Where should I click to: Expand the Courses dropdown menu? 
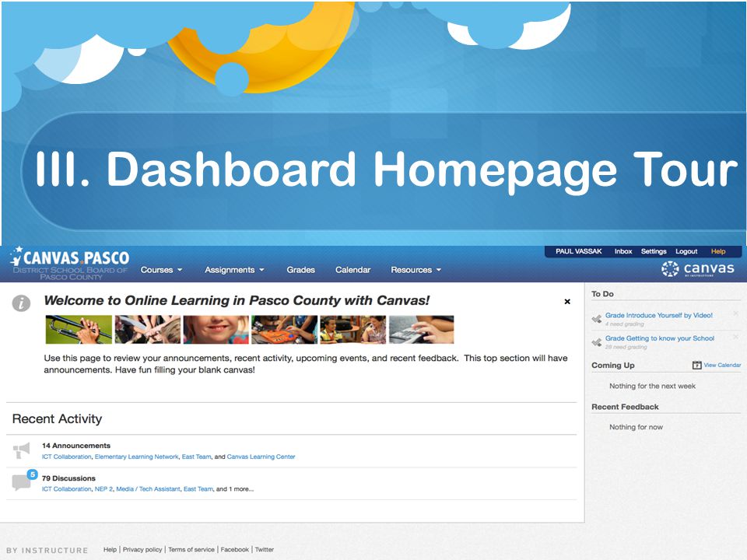click(x=162, y=270)
